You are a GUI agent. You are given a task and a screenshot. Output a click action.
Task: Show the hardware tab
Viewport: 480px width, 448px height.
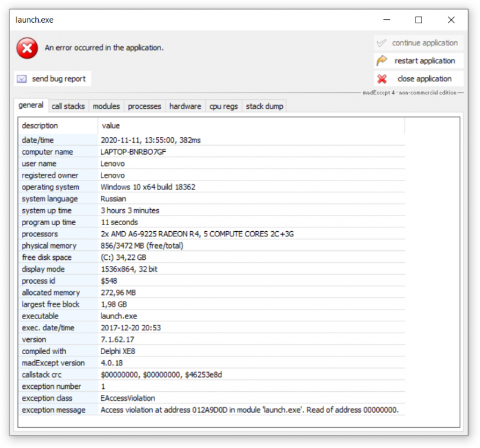point(185,106)
